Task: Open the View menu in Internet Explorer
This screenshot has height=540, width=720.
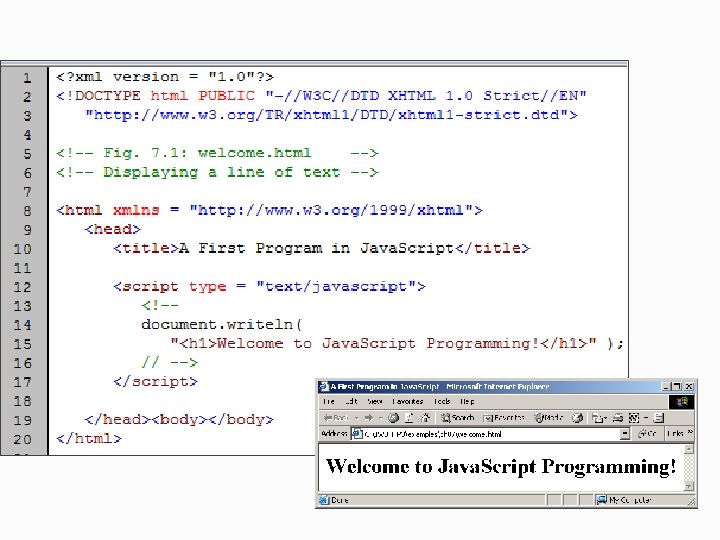Action: pyautogui.click(x=375, y=402)
